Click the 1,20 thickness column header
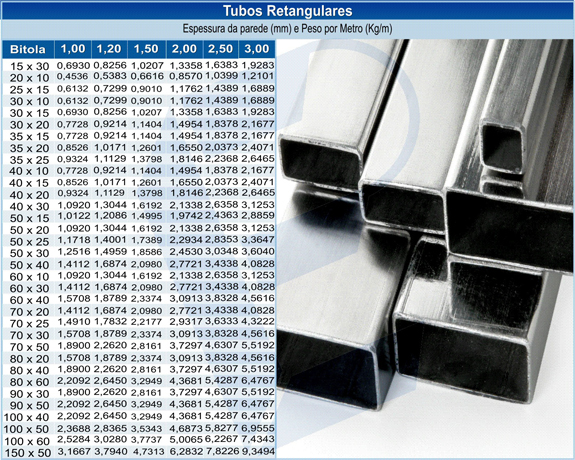 [109, 49]
